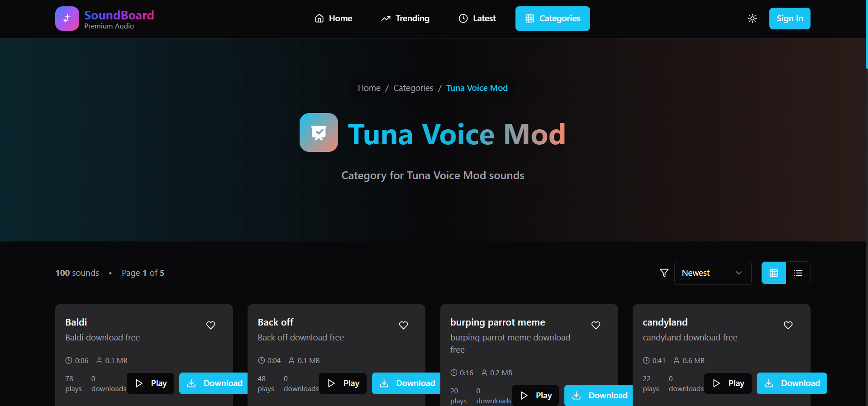
Task: Download the candyland sound
Action: (x=792, y=383)
